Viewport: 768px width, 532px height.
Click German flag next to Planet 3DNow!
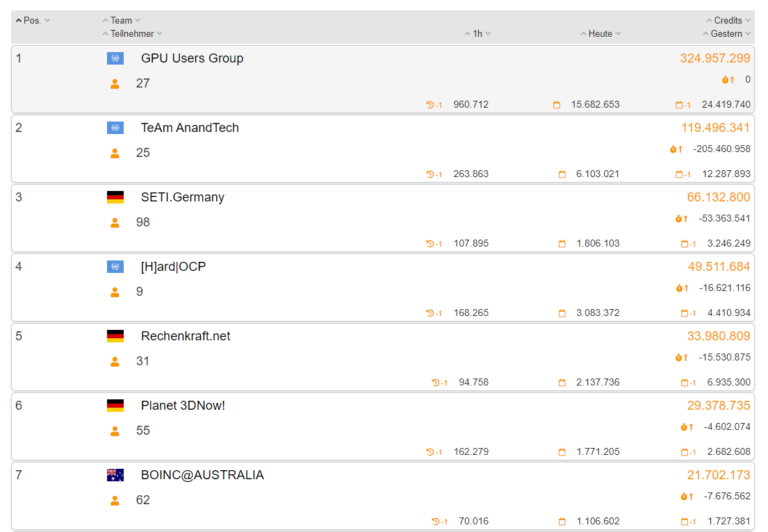(x=115, y=406)
